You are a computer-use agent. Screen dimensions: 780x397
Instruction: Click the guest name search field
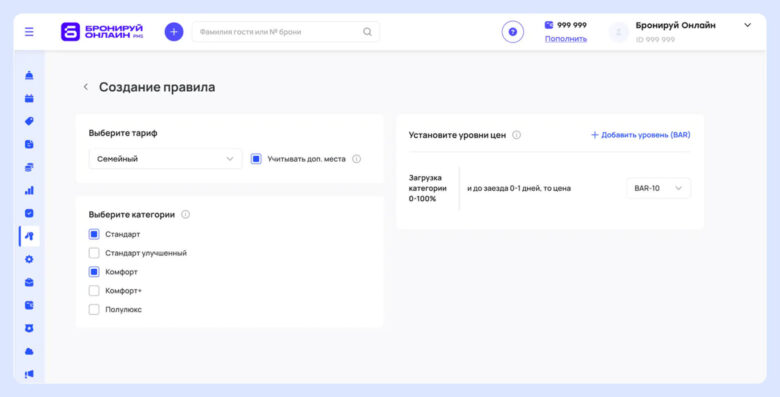tap(286, 32)
